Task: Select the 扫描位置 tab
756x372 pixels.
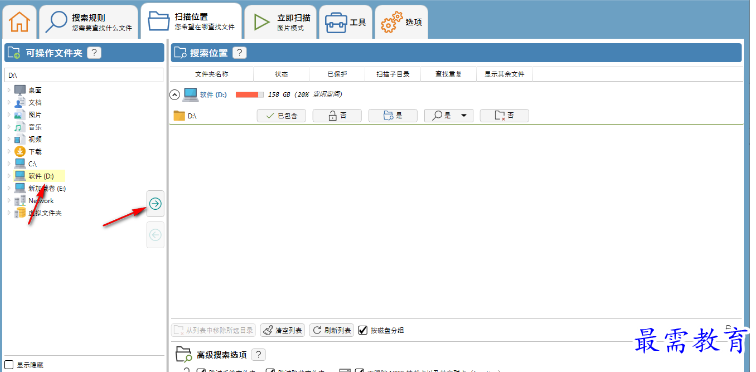Action: [192, 22]
